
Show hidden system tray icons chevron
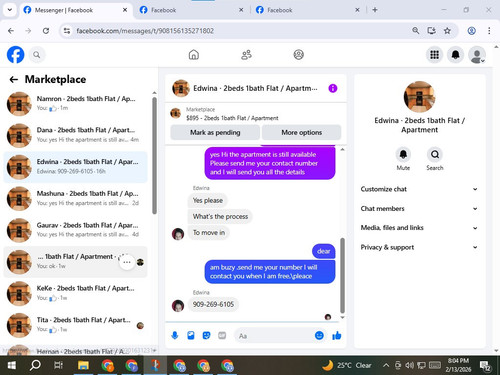[386, 365]
